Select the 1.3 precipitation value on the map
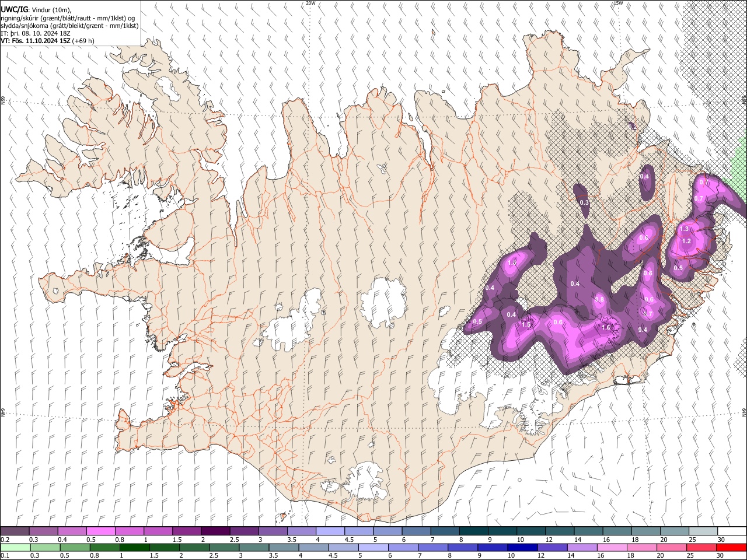The width and height of the screenshot is (747, 560). tap(685, 229)
